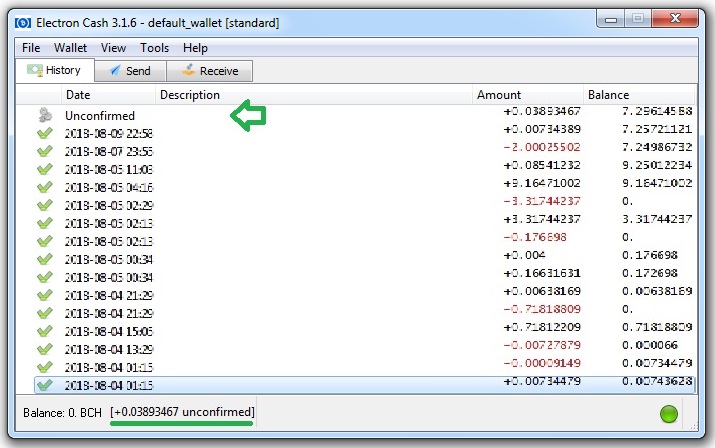Viewport: 715px width, 448px height.
Task: Click the checkmark for 2018-08-07 23:55
Action: (x=45, y=151)
